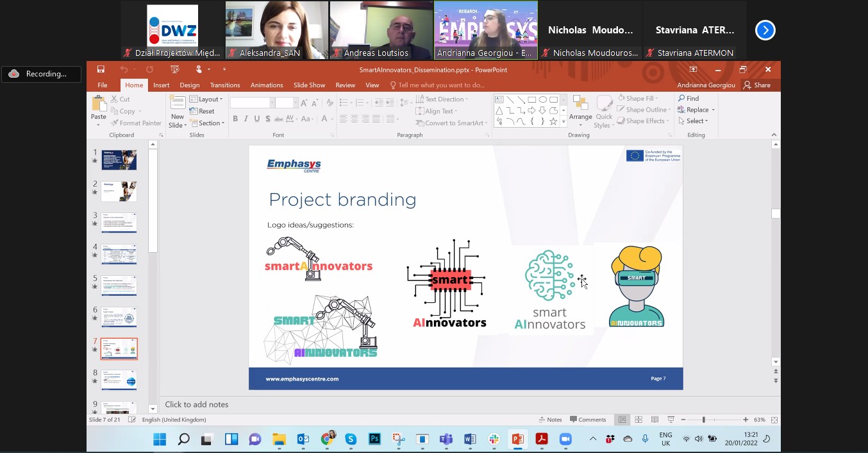The height and width of the screenshot is (453, 868).
Task: Switch to the Animations tab
Action: pos(267,85)
